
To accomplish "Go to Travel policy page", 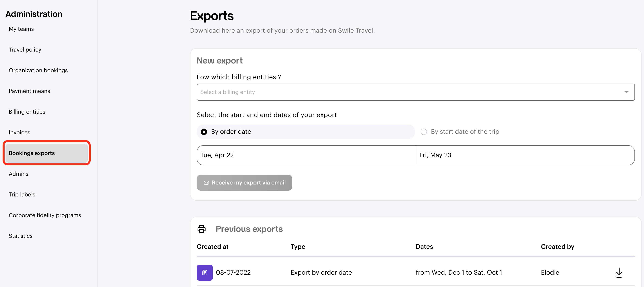I will coord(25,50).
